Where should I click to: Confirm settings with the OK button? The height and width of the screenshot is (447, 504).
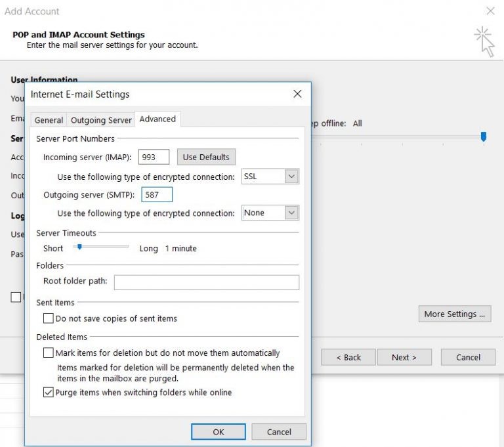pyautogui.click(x=219, y=431)
